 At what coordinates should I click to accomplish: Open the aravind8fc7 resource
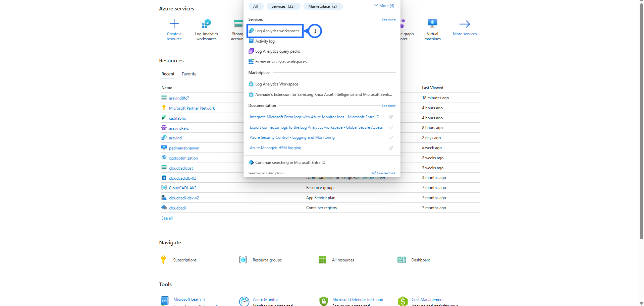tap(179, 98)
